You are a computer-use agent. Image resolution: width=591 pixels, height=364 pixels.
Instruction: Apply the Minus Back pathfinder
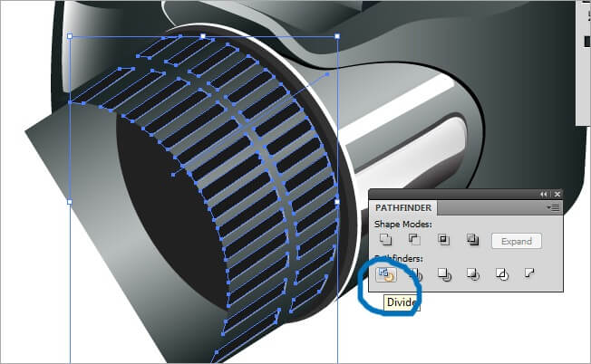point(529,273)
